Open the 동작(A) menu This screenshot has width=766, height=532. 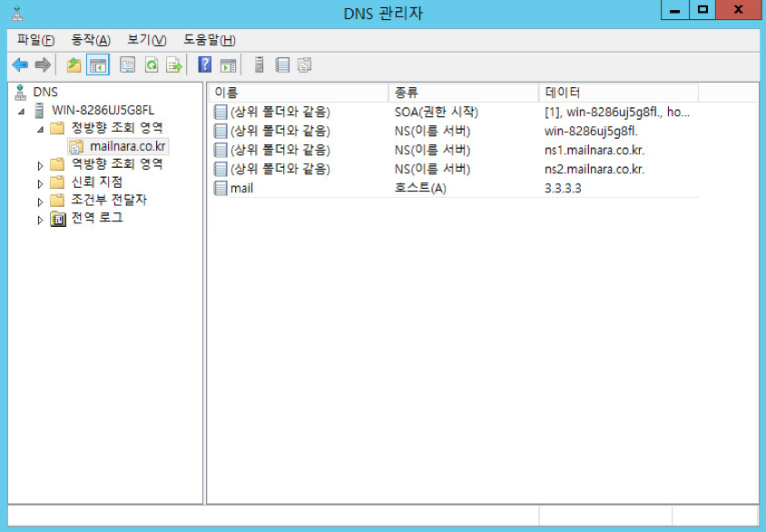click(x=91, y=40)
